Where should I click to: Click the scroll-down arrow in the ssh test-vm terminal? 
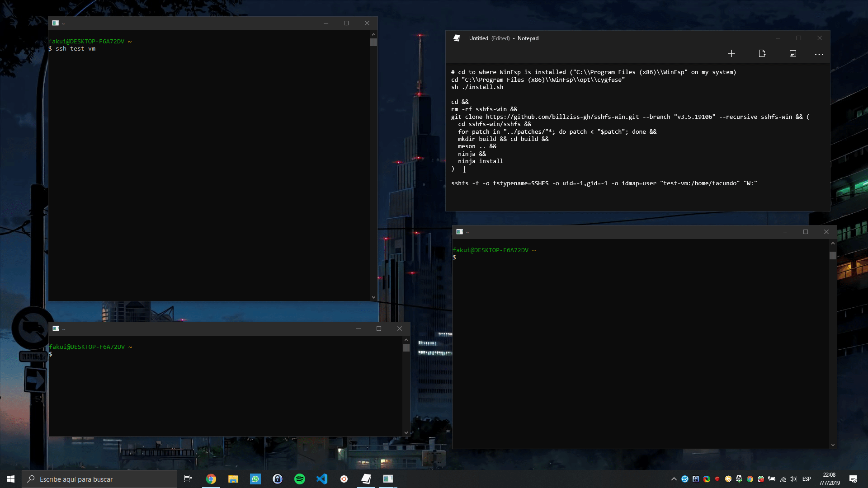373,297
